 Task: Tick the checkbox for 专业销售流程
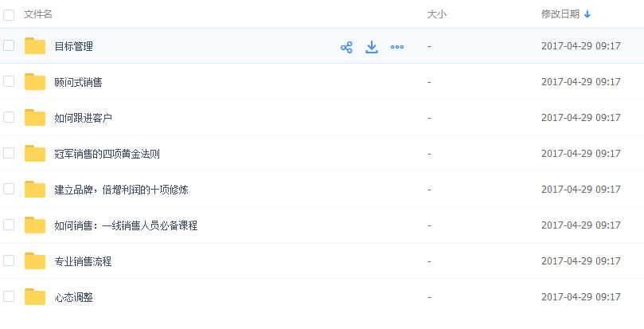9,260
